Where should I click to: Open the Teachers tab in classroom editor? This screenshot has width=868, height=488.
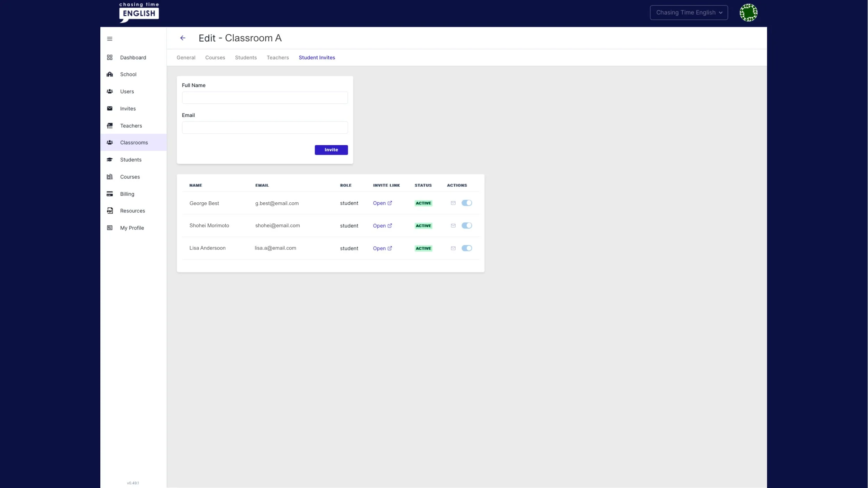click(x=277, y=58)
